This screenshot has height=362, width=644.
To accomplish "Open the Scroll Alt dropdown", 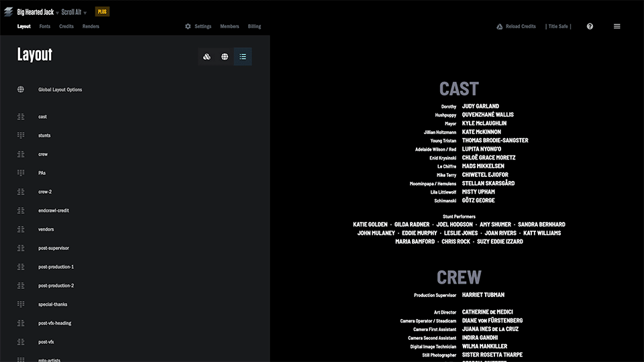I will click(x=74, y=12).
